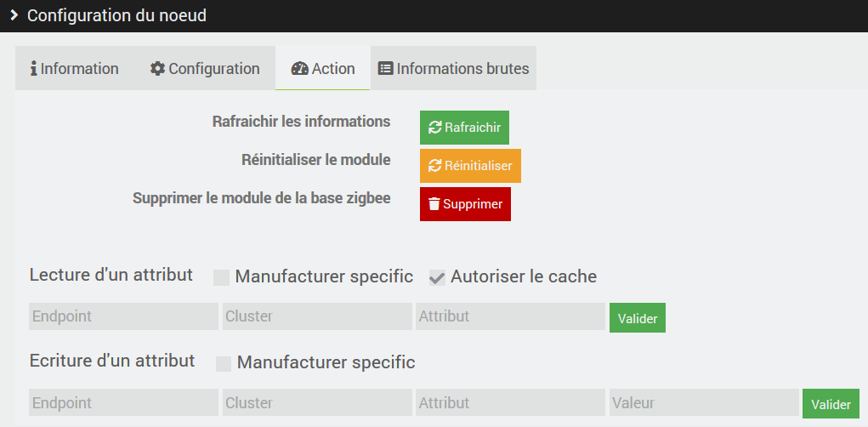Click the sync icon in Réinitialiser button
This screenshot has height=427, width=868.
pyautogui.click(x=434, y=166)
